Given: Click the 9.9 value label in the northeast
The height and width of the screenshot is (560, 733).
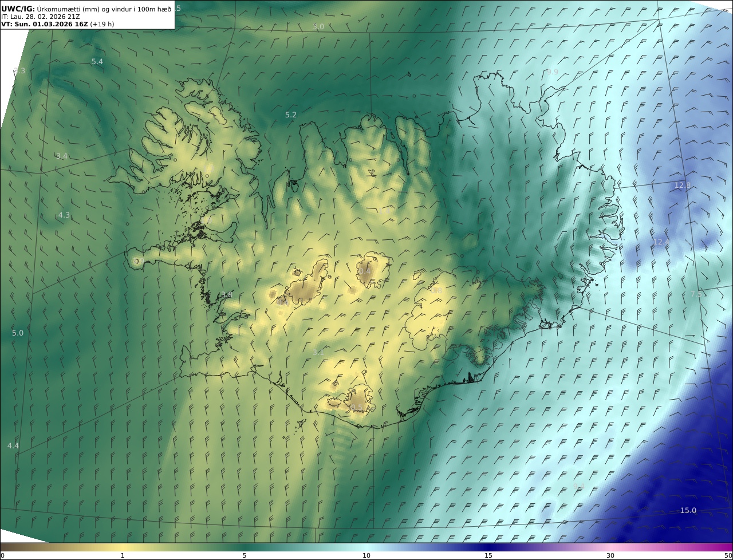Looking at the screenshot, I should pos(552,72).
